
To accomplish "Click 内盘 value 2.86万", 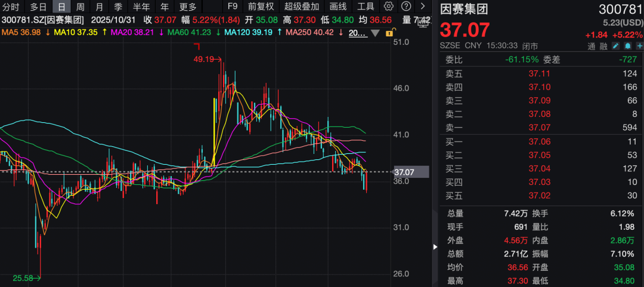I will coord(623,240).
